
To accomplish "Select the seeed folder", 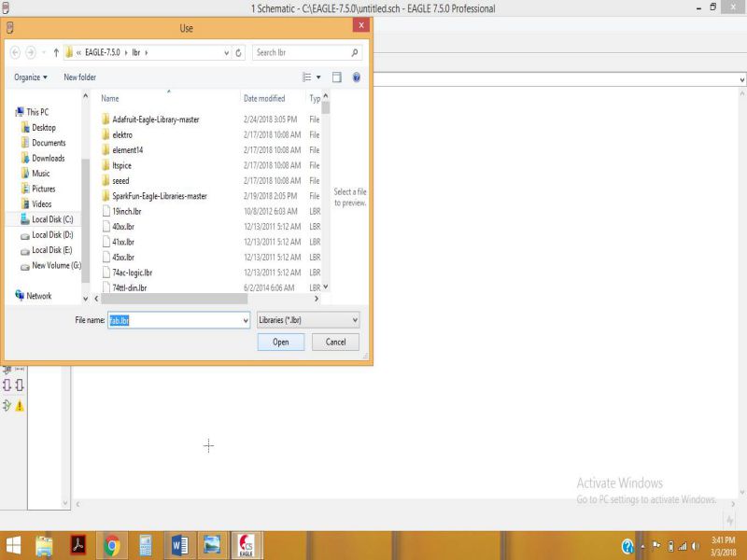I will pos(120,180).
